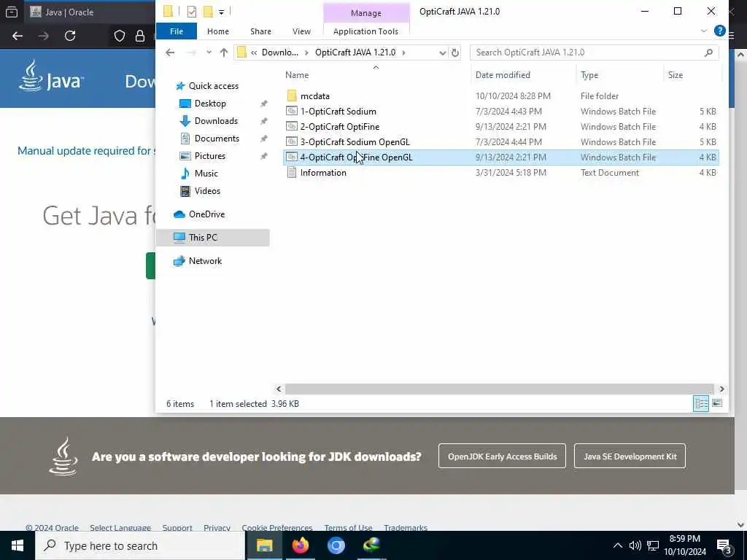Open Pictures in navigation pane
The image size is (747, 560).
tap(209, 156)
